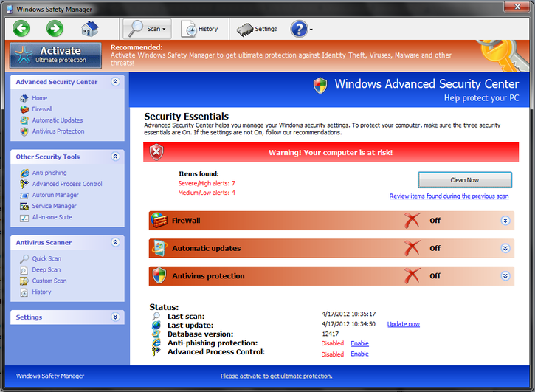535x392 pixels.
Task: Expand the Automatic updates row details
Action: pos(505,248)
